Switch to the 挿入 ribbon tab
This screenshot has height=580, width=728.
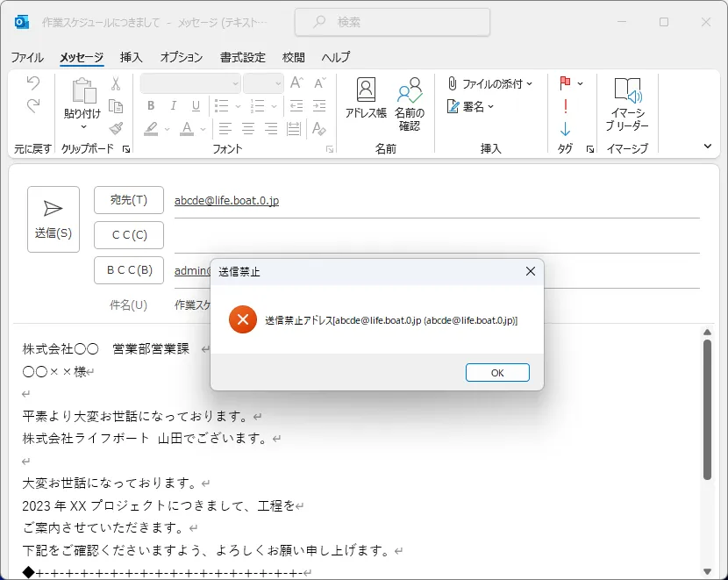pyautogui.click(x=131, y=57)
